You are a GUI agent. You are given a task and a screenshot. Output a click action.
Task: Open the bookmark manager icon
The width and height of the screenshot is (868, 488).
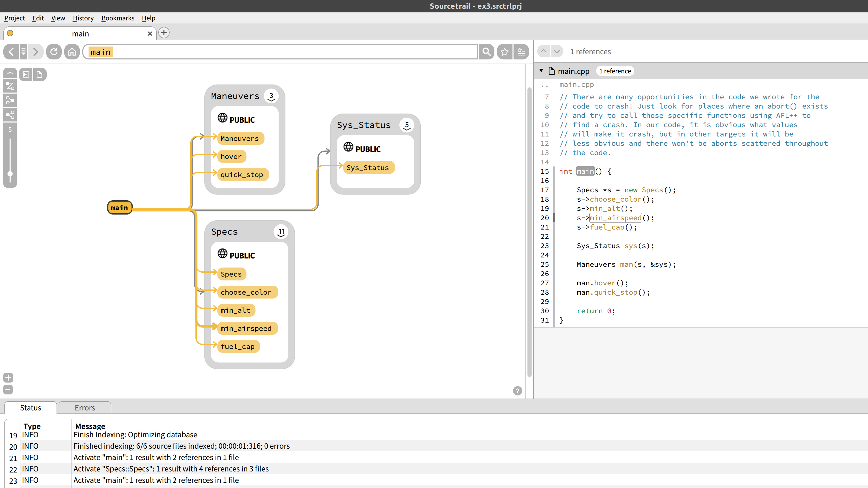[x=521, y=52]
